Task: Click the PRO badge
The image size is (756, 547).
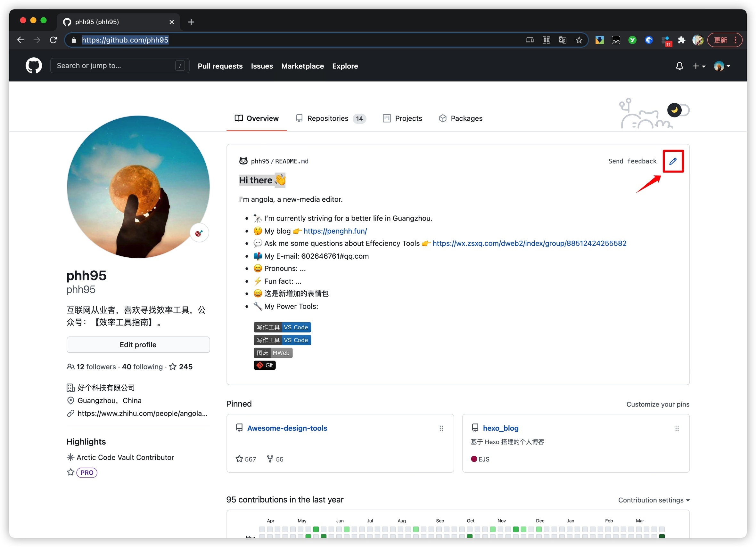Action: (x=87, y=472)
